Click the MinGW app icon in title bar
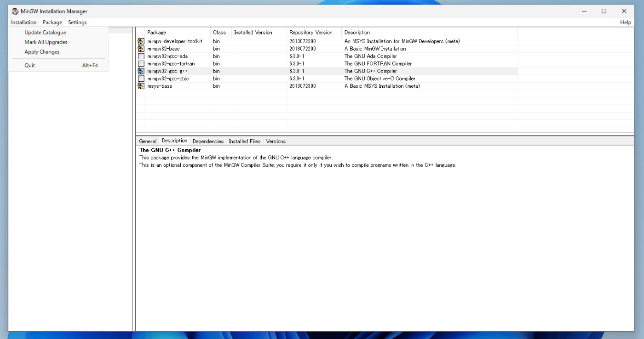This screenshot has height=339, width=644. 15,11
